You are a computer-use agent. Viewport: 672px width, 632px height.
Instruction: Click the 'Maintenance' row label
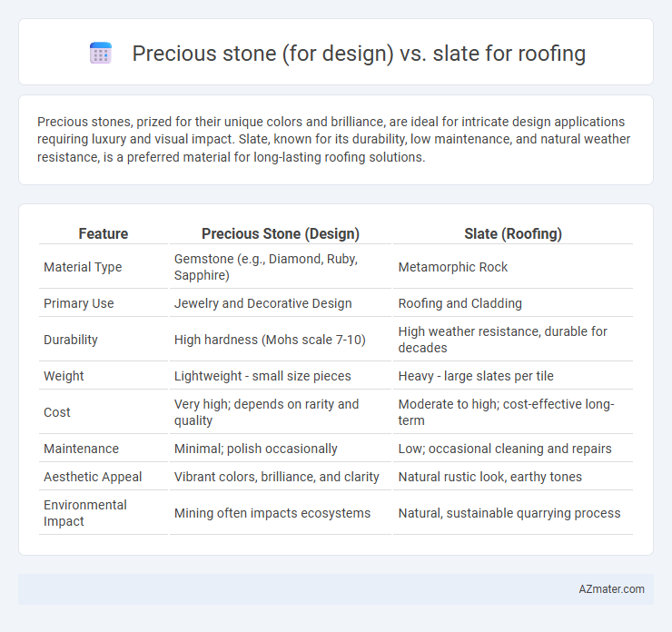(82, 449)
